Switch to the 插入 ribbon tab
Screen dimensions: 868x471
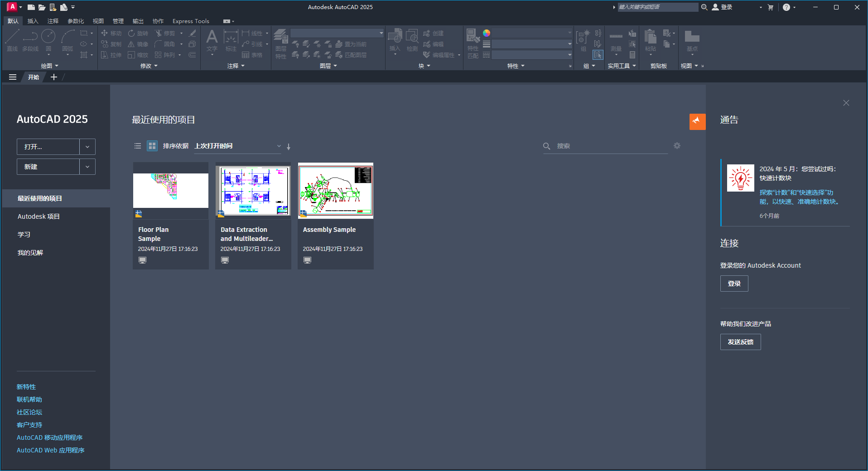(x=32, y=21)
